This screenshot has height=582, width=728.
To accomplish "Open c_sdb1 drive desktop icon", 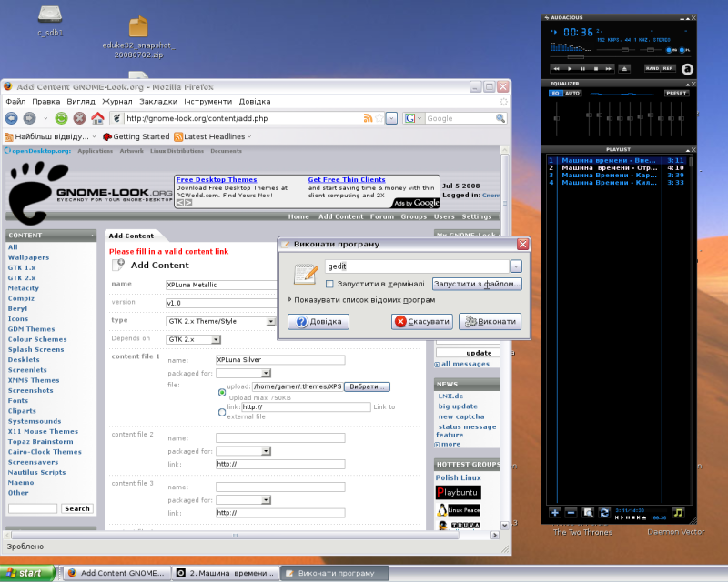I will tap(50, 21).
